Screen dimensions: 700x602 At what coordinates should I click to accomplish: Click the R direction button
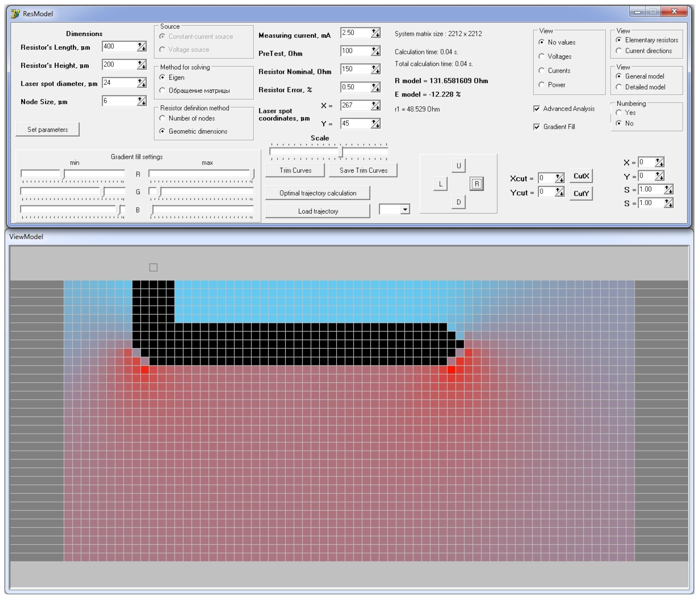pos(476,184)
